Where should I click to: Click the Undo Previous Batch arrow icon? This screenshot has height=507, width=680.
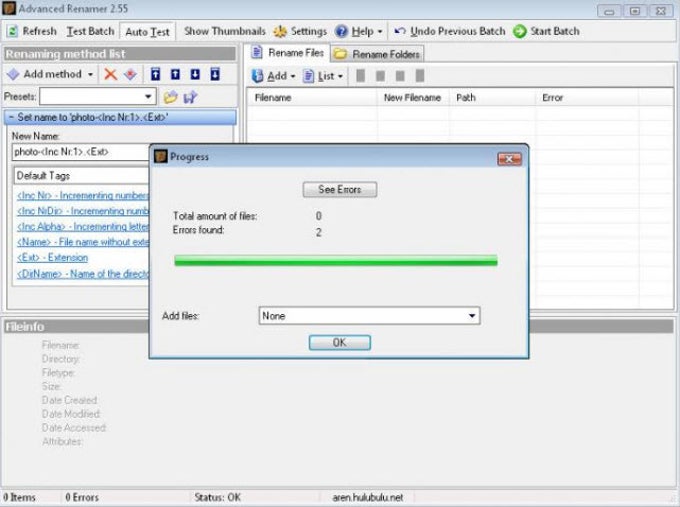(399, 31)
